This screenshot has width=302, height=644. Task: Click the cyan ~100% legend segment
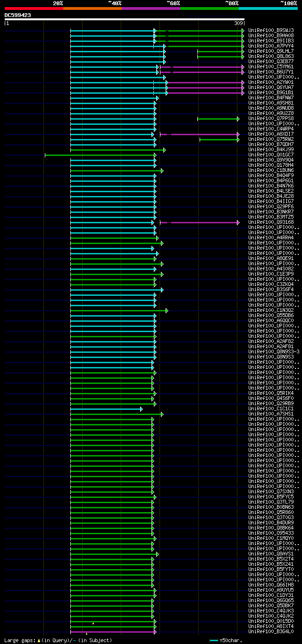click(x=268, y=8)
